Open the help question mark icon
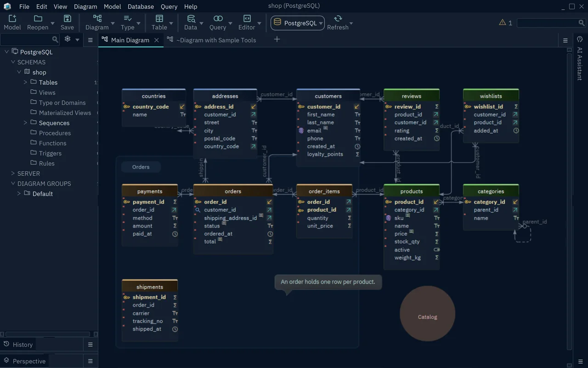Screen dimensions: 588x368 (580, 40)
